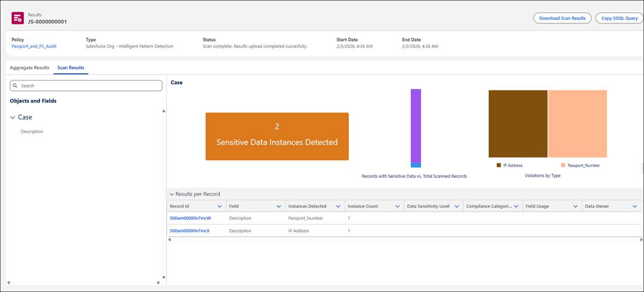
Task: Click the sidebar scroll down arrow
Action: [x=164, y=277]
